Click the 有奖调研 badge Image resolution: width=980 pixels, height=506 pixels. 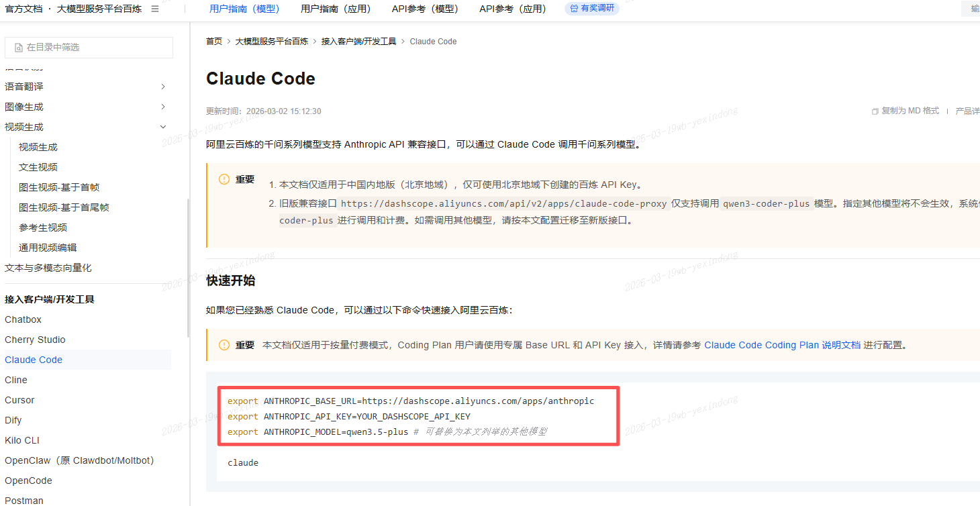point(592,9)
